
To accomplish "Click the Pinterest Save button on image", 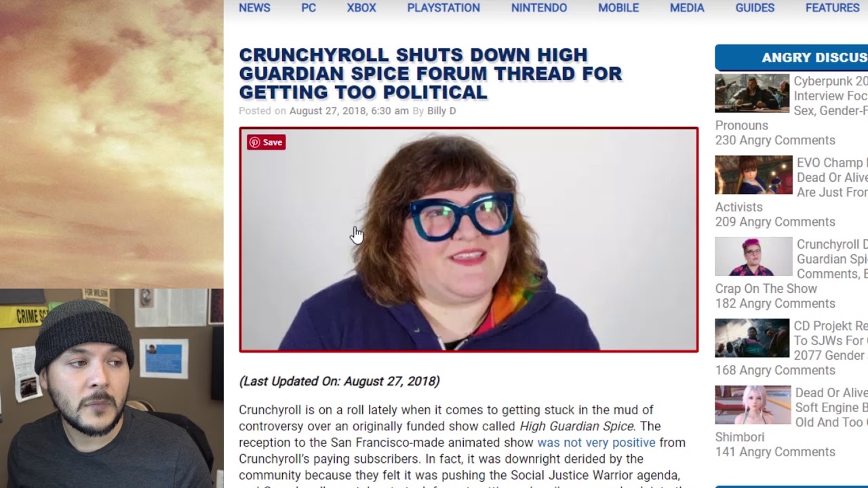I will point(266,142).
